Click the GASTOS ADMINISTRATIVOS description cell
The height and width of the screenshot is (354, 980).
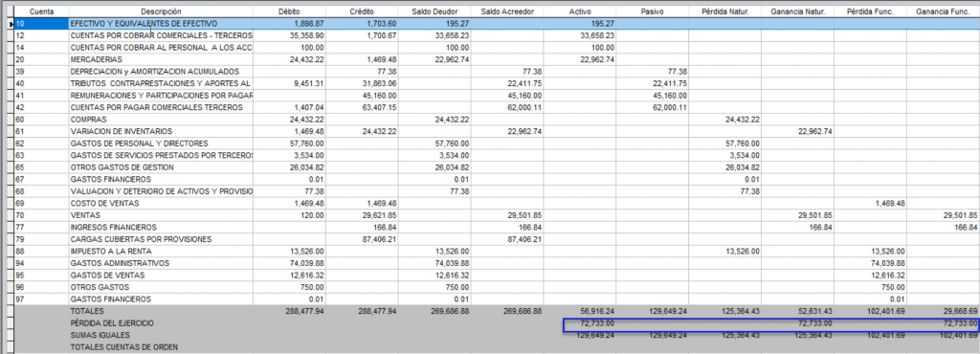161,263
